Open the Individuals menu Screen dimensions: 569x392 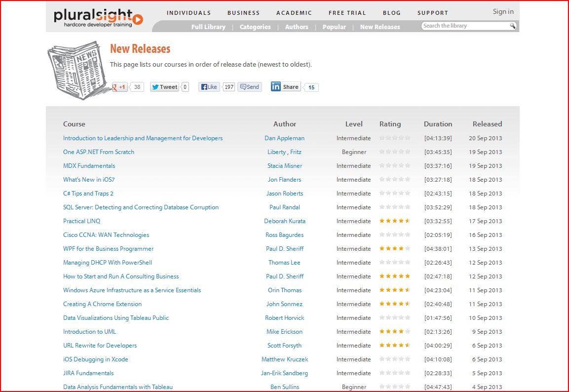coord(189,13)
